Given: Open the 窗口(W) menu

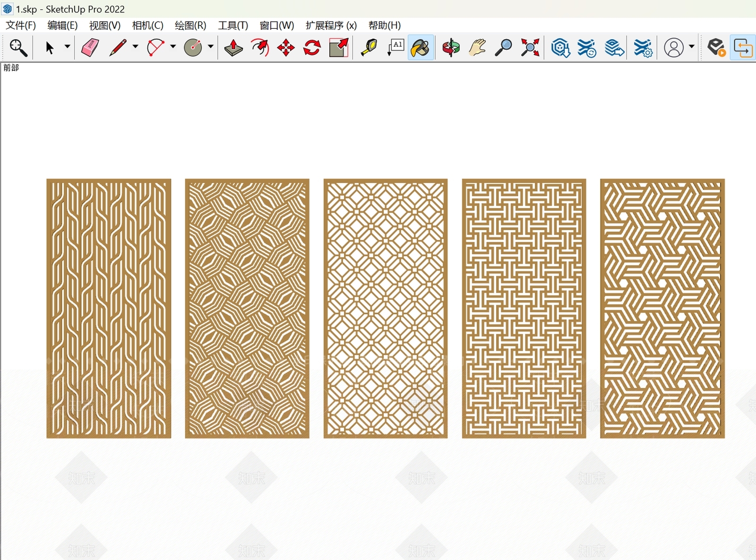Looking at the screenshot, I should [x=277, y=26].
